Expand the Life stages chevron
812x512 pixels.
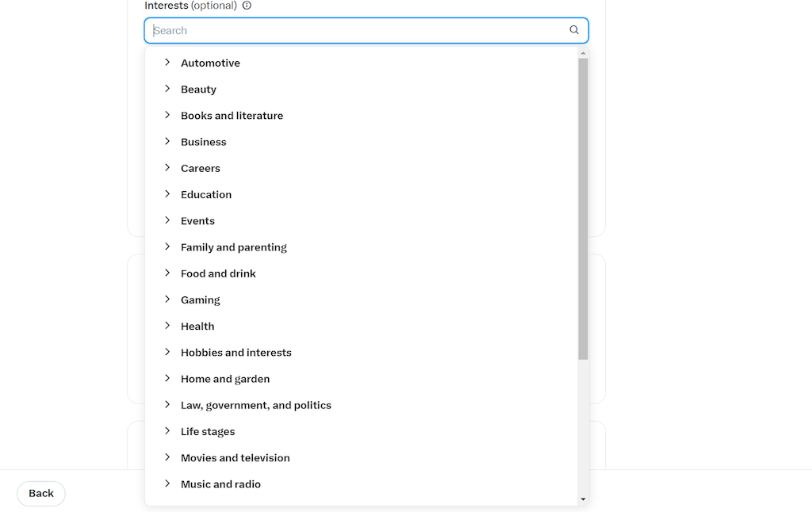tap(167, 430)
